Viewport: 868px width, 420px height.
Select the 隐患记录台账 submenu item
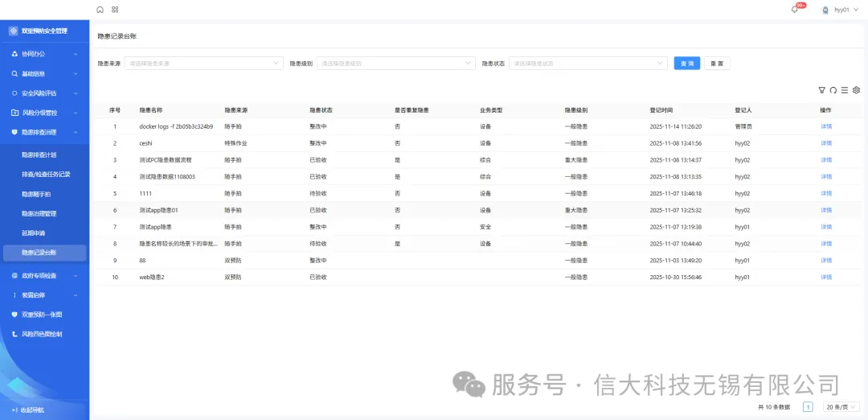coord(45,253)
